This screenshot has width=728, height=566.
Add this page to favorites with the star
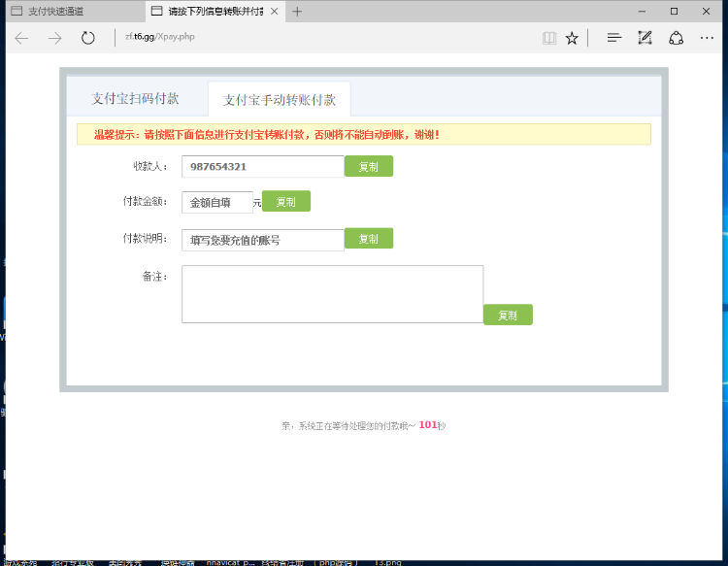point(572,38)
